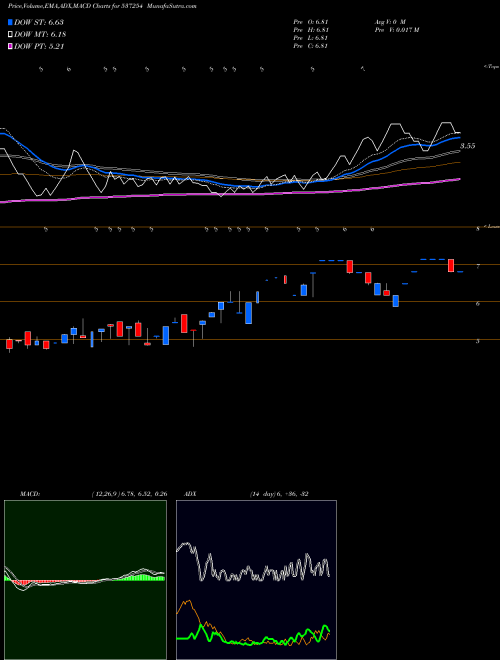Open the dark blue ADX indicator panel
The width and height of the screenshot is (500, 660).
click(256, 580)
